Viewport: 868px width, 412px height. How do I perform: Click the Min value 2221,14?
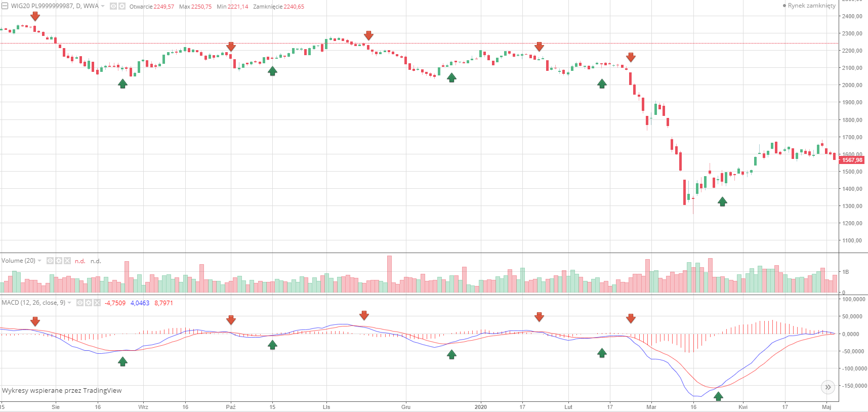coord(238,7)
